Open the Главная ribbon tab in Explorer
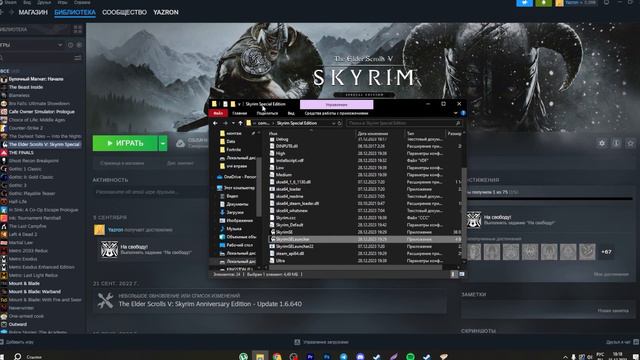 coord(240,113)
